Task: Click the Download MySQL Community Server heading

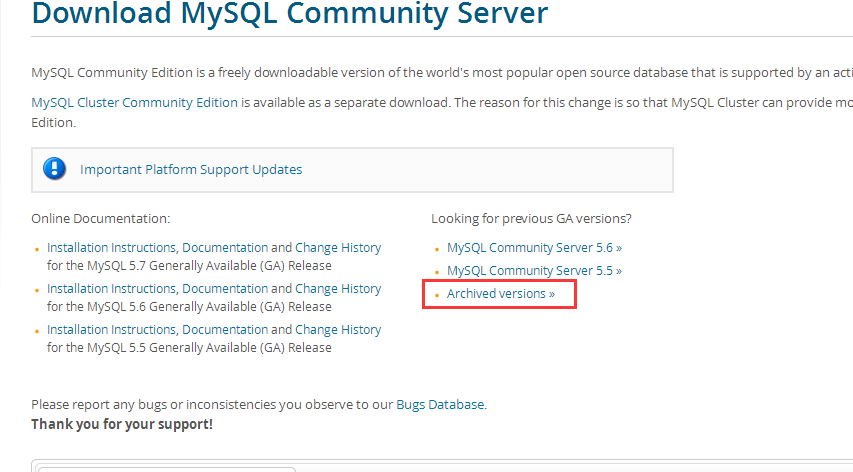Action: pos(289,13)
